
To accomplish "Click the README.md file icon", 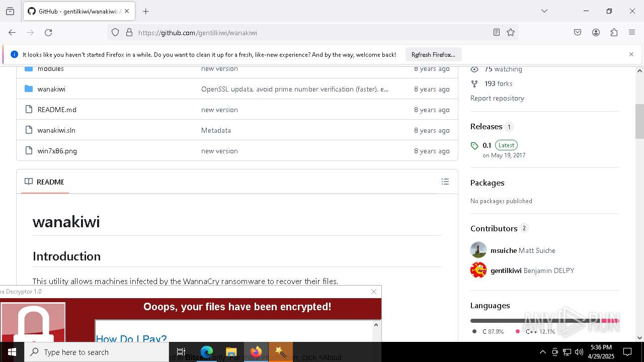I will [x=29, y=110].
